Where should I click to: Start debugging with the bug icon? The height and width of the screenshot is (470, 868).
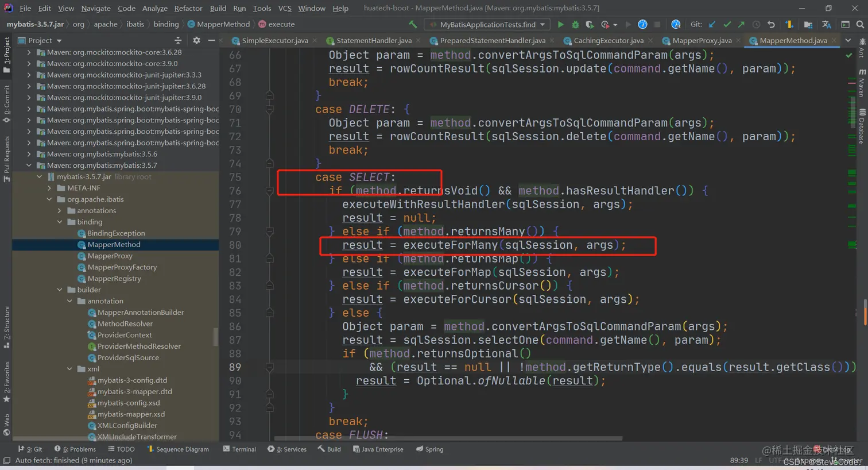(x=575, y=24)
